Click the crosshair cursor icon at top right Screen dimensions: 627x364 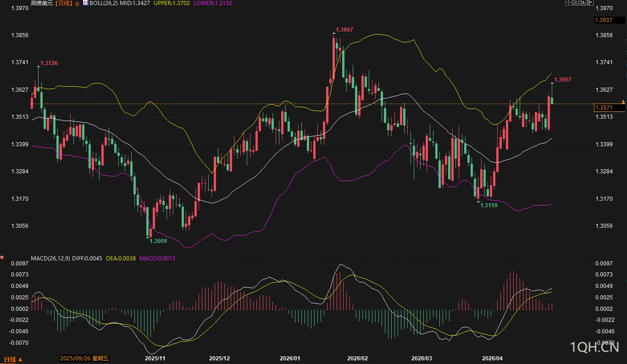[x=568, y=3]
